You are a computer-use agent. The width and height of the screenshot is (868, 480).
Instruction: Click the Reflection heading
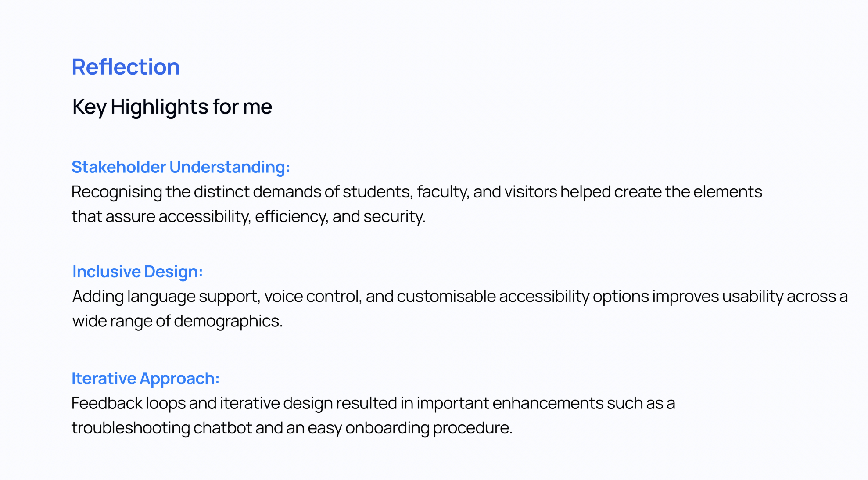126,67
